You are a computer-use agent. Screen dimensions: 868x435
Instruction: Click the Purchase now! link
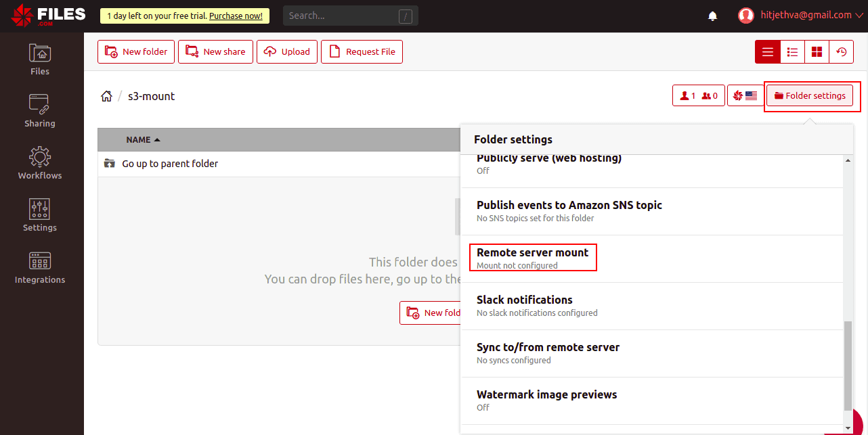click(236, 16)
